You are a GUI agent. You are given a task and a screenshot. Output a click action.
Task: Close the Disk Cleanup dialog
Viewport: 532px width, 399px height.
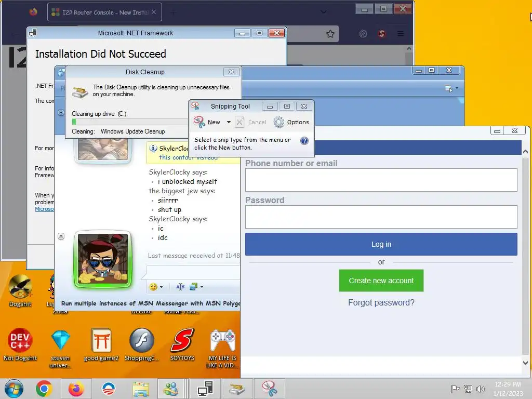pyautogui.click(x=231, y=72)
